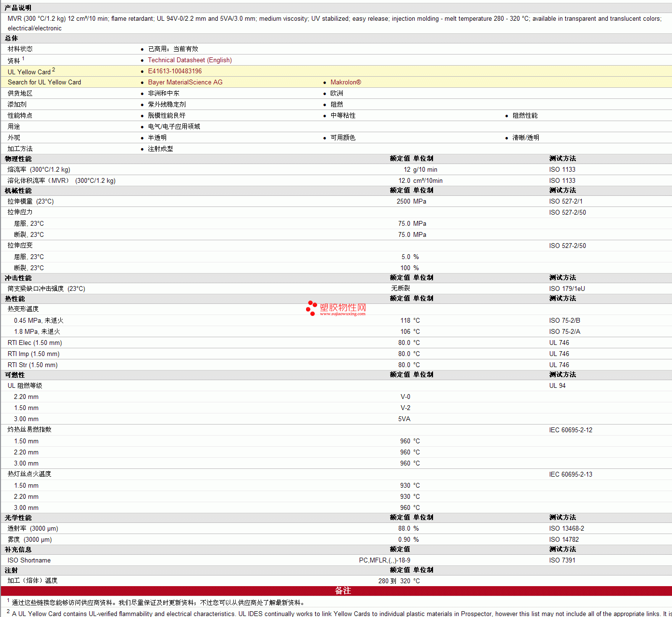This screenshot has height=617, width=672.
Task: Click the 'ISO 14782' test method
Action: click(x=564, y=540)
